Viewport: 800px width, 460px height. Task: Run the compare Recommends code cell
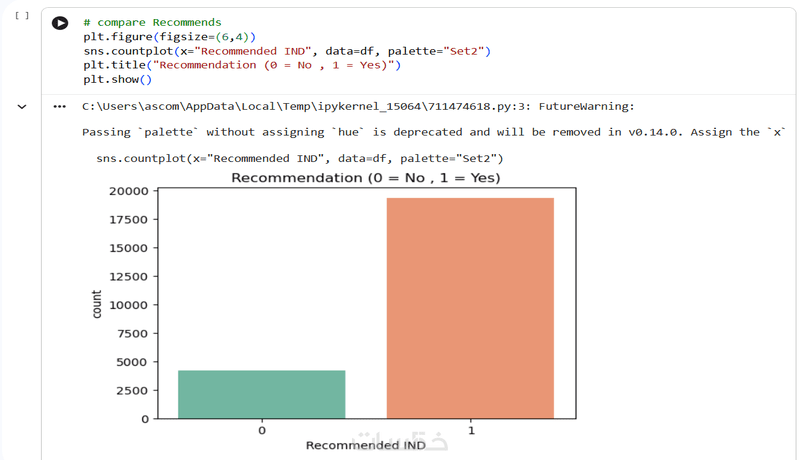tap(60, 23)
